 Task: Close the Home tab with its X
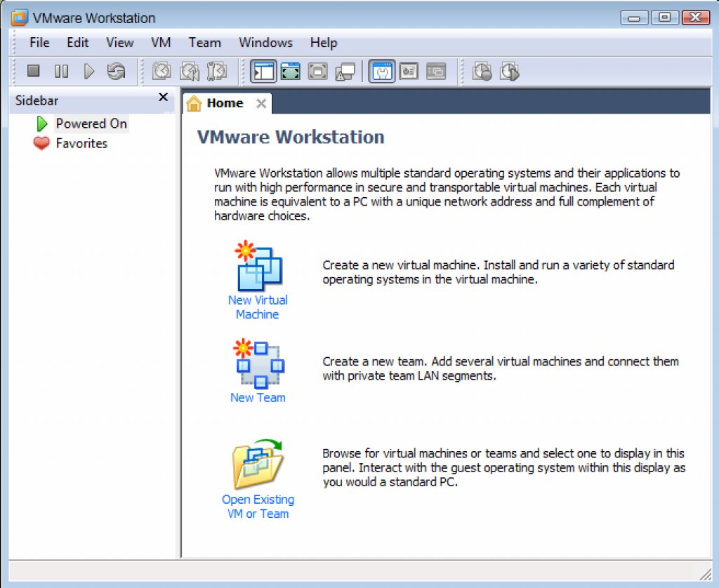[x=260, y=104]
